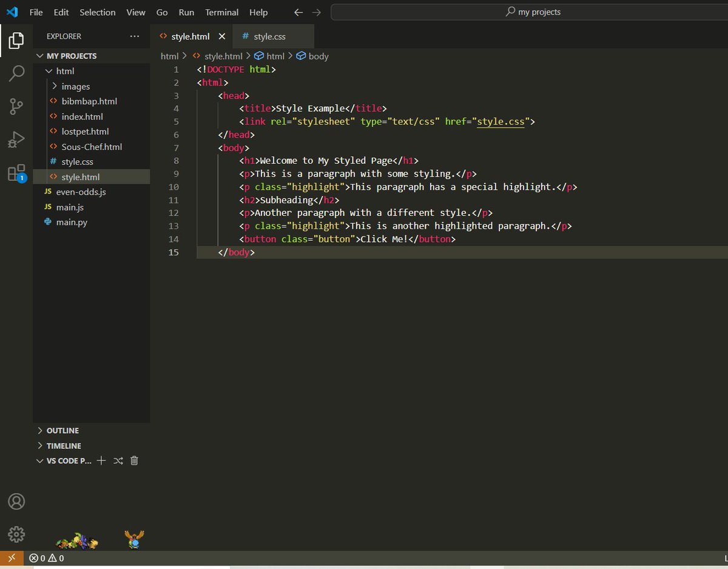Click the errors and warnings status bar indicator
728x569 pixels.
[x=45, y=558]
